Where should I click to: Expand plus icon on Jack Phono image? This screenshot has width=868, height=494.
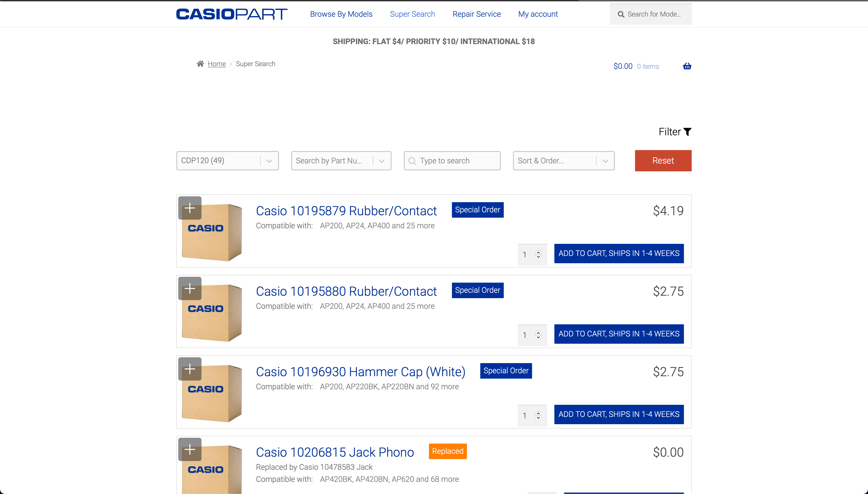click(190, 449)
